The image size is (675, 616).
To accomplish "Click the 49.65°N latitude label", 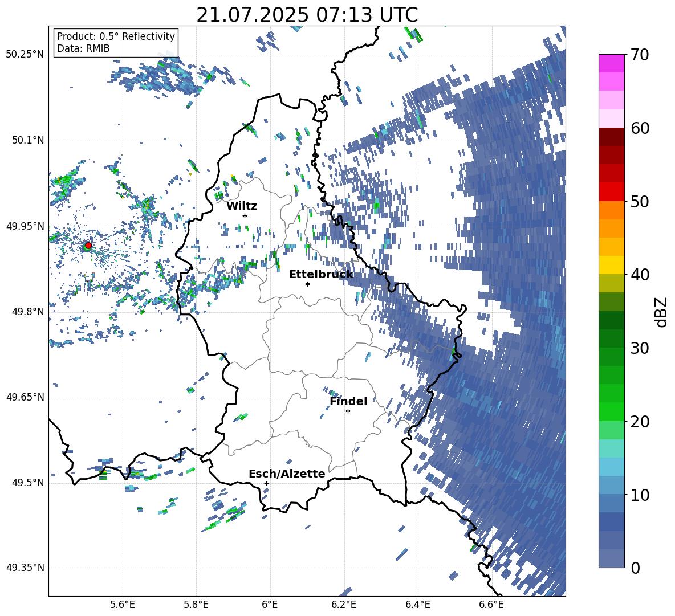I will click(x=25, y=397).
